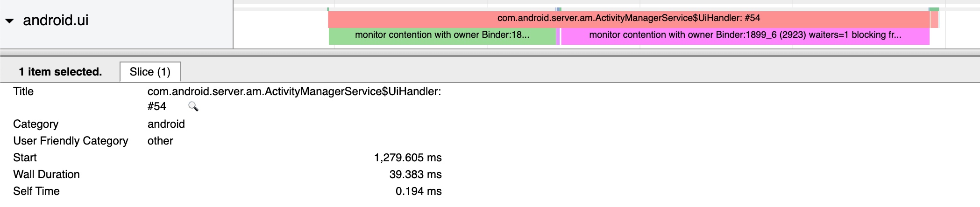Click the title text in details panel
The height and width of the screenshot is (207, 980).
294,91
